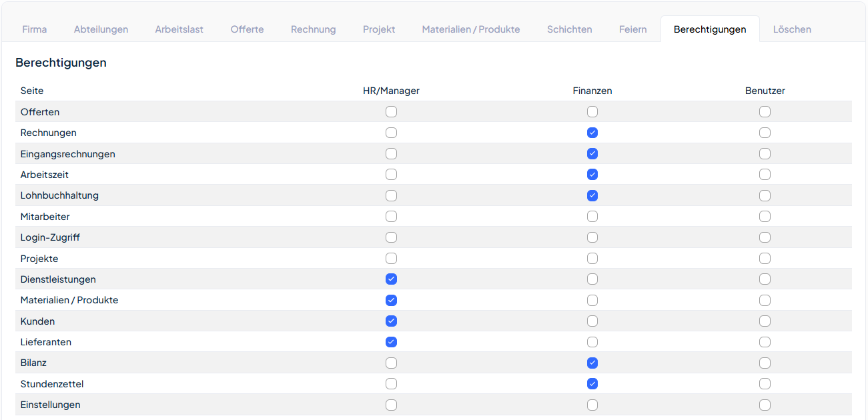This screenshot has height=420, width=868.
Task: Allow Projekte page for Benutzer
Action: [765, 259]
